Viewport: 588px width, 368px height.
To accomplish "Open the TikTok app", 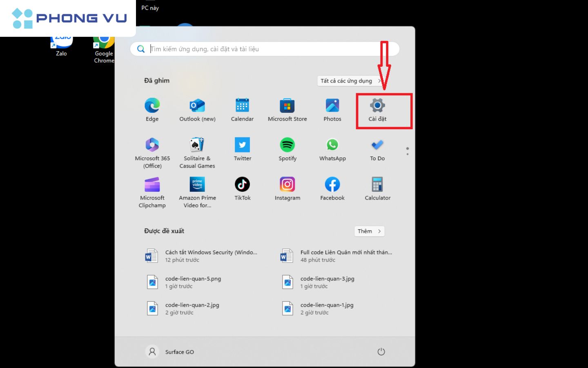I will click(242, 189).
